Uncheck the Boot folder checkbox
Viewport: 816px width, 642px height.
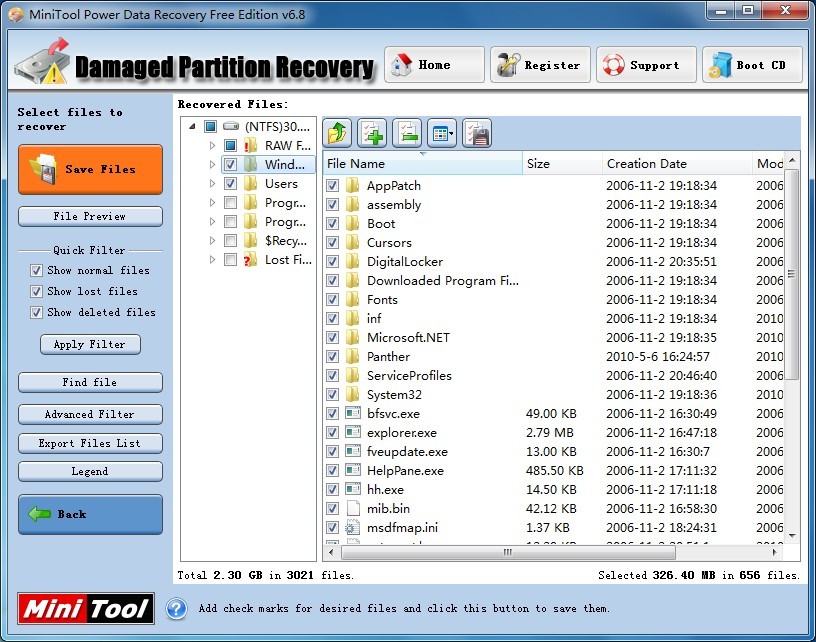pyautogui.click(x=332, y=224)
